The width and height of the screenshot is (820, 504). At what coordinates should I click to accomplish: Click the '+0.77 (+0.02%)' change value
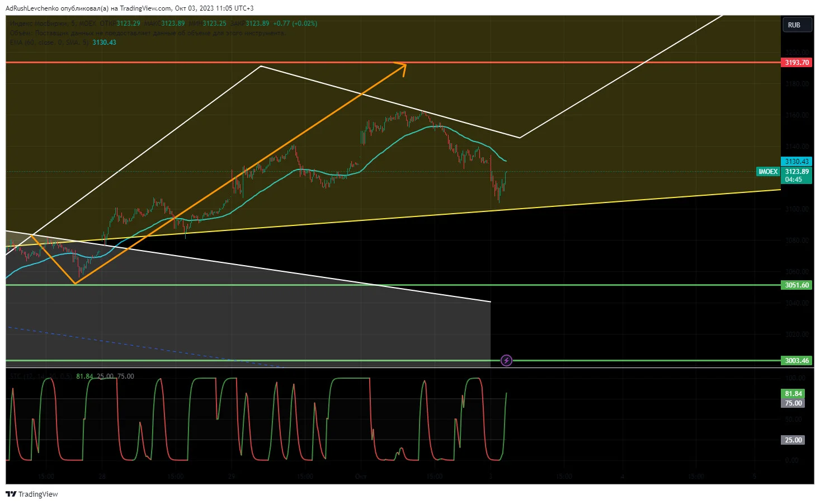pos(295,23)
